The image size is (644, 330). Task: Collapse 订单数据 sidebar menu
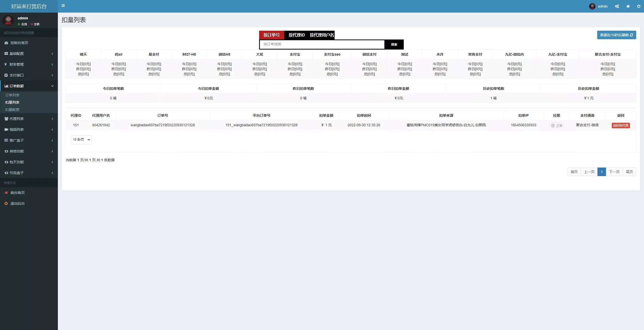(29, 86)
